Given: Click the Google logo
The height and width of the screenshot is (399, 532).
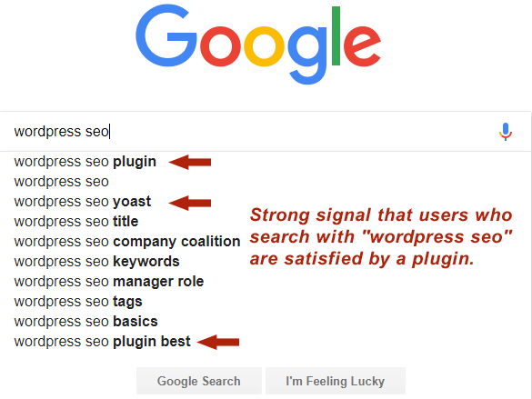Looking at the screenshot, I should pos(258,45).
